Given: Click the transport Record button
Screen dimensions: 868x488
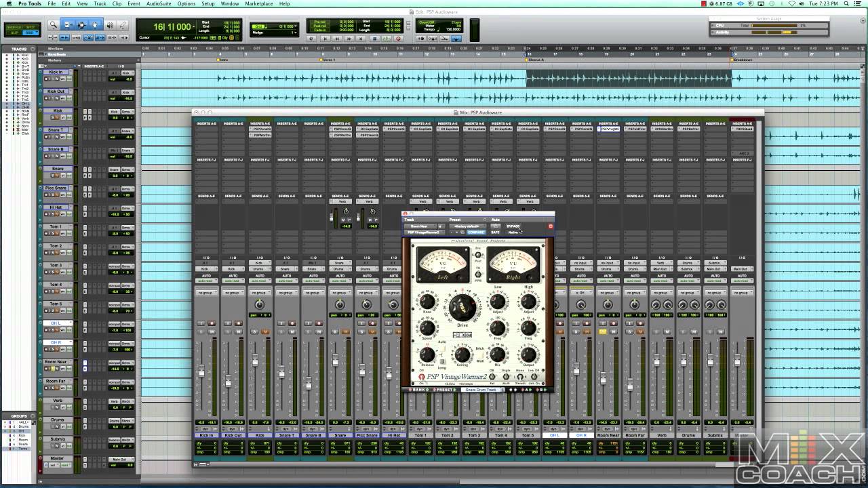Looking at the screenshot, I should coord(398,39).
